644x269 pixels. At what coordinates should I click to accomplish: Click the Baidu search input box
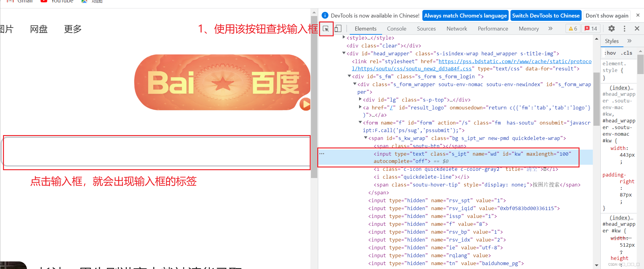157,152
